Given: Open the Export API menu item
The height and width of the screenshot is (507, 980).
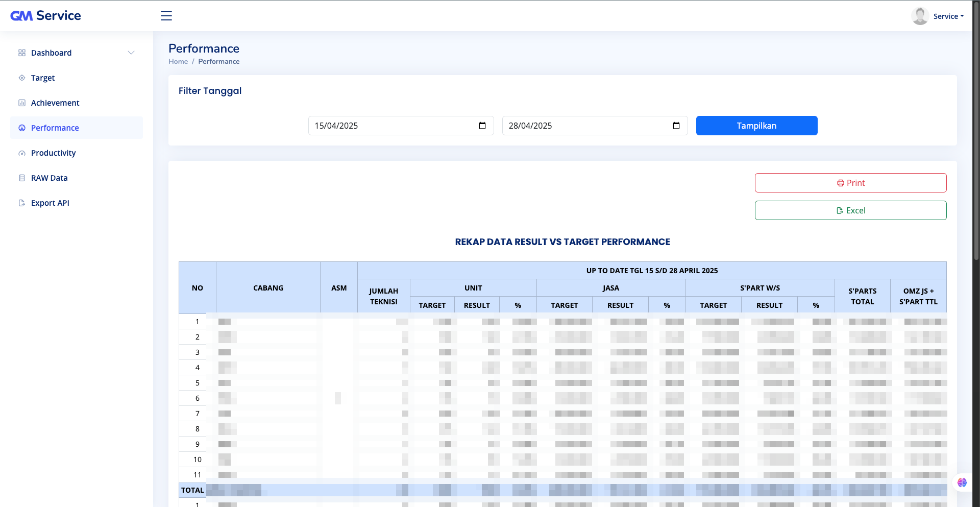Looking at the screenshot, I should click(x=77, y=203).
